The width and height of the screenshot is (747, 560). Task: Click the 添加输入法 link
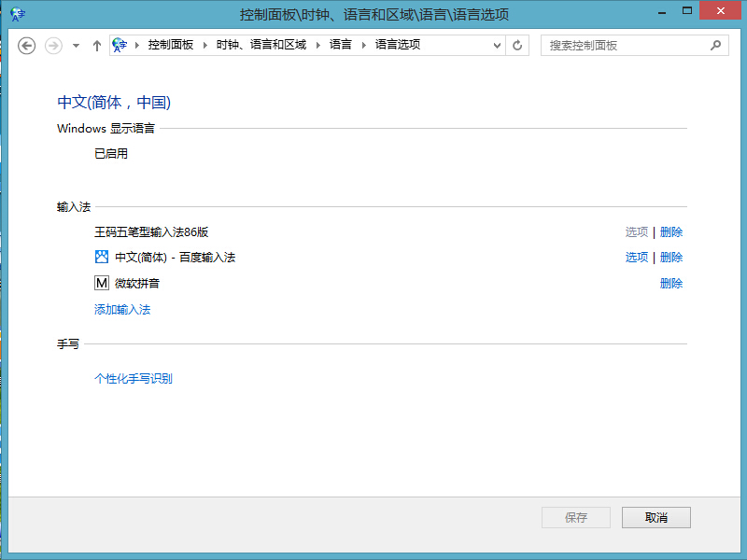tap(122, 310)
